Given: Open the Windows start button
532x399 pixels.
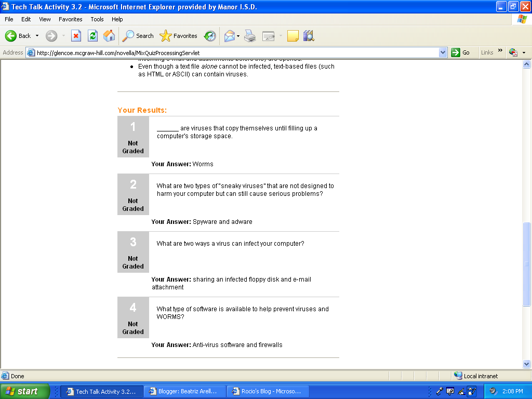Looking at the screenshot, I should (x=24, y=391).
